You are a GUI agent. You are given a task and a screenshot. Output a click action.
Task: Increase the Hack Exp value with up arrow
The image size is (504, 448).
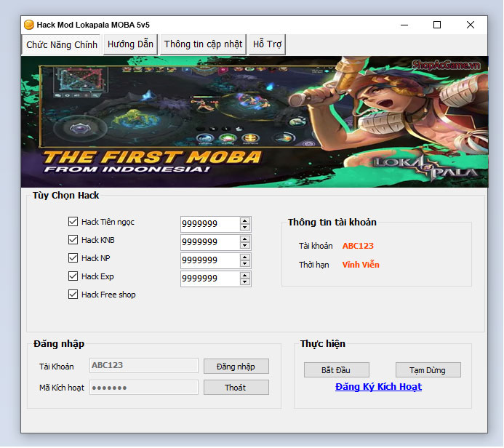[245, 276]
